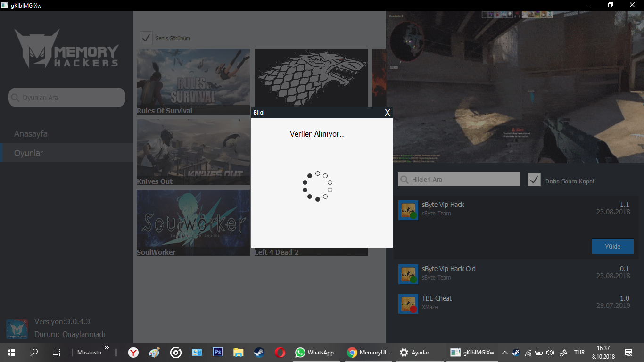Launch Yandex Browser from the taskbar

(134, 353)
